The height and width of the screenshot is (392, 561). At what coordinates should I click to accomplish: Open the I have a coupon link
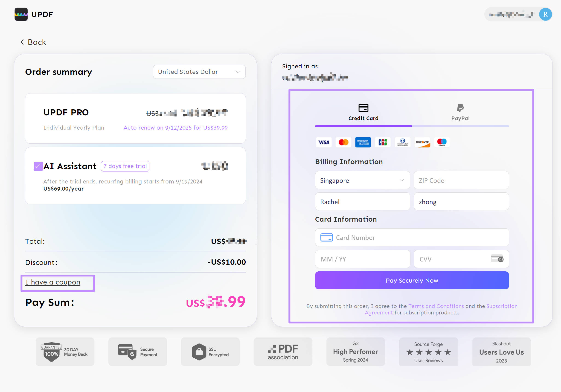pyautogui.click(x=53, y=282)
